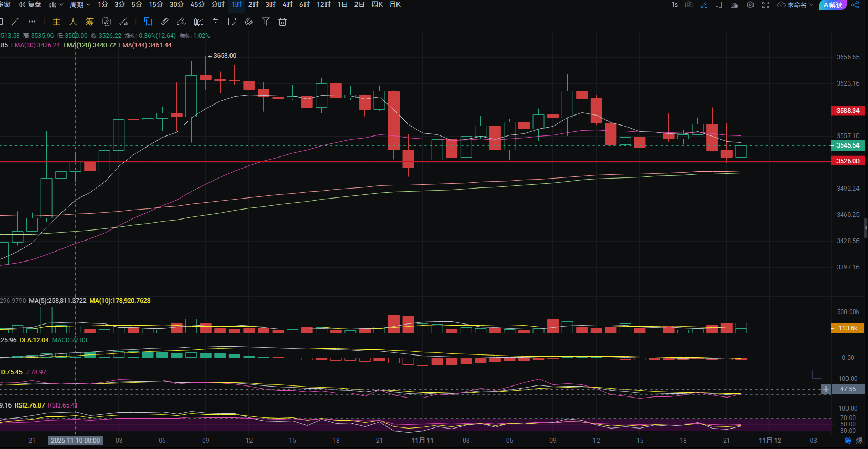Toggle the 爆 button at bottom right
868x449 pixels.
(x=859, y=441)
